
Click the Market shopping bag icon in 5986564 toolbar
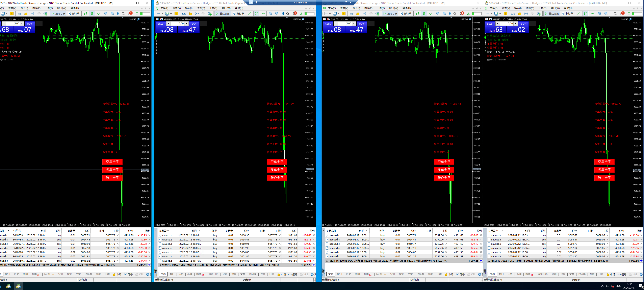pyautogui.click(x=519, y=13)
